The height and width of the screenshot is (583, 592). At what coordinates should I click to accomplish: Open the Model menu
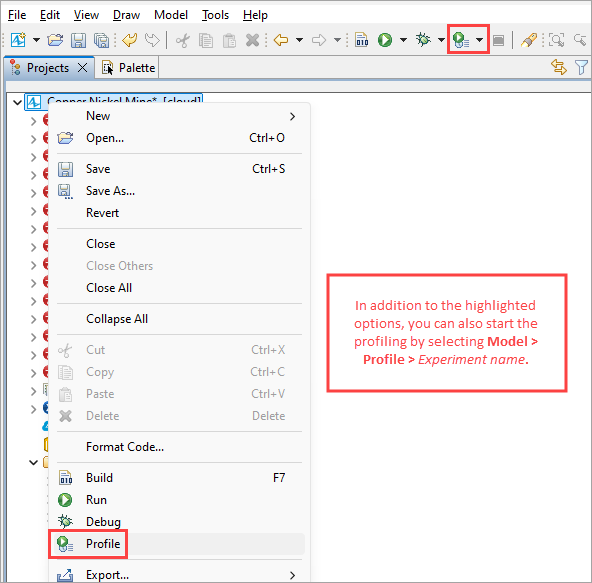tap(171, 15)
